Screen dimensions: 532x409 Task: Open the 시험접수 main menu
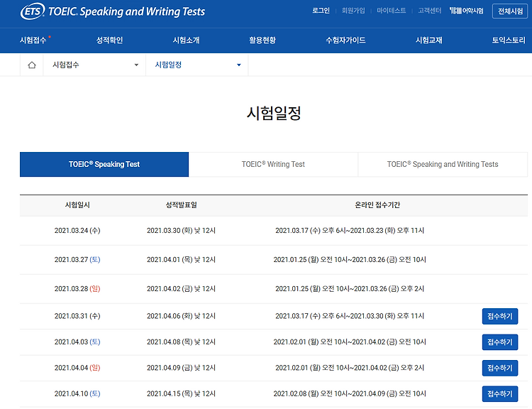point(33,40)
